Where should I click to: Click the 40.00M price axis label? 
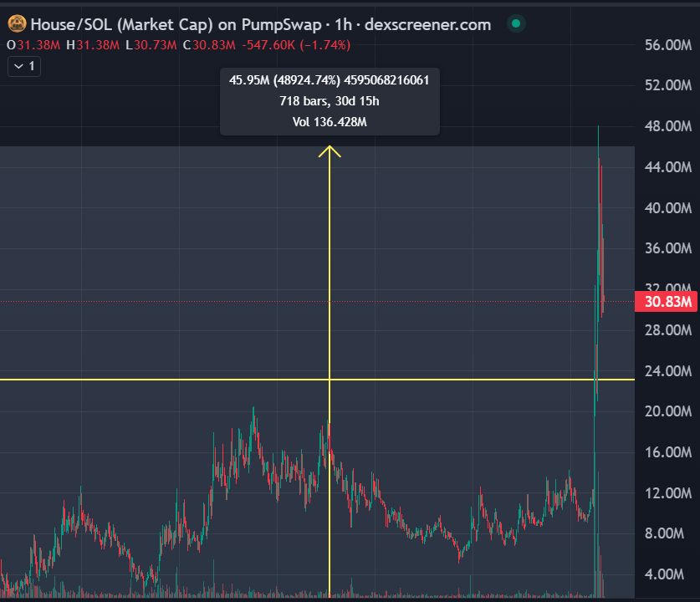[668, 208]
